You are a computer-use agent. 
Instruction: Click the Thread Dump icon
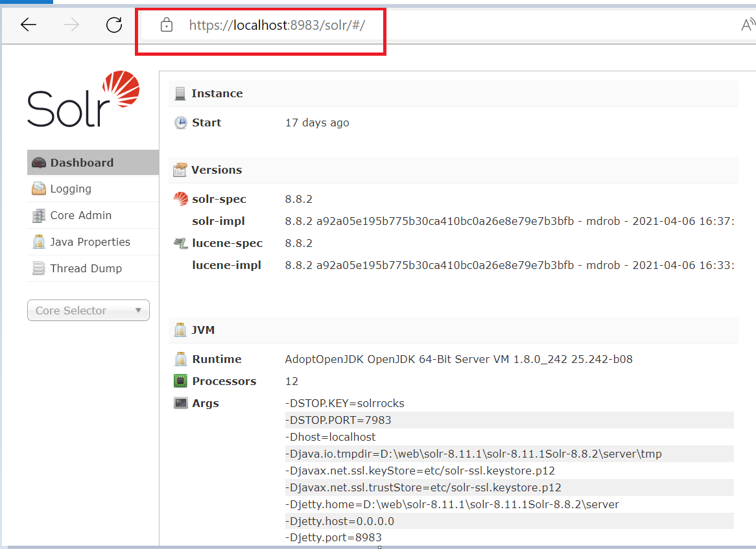38,268
